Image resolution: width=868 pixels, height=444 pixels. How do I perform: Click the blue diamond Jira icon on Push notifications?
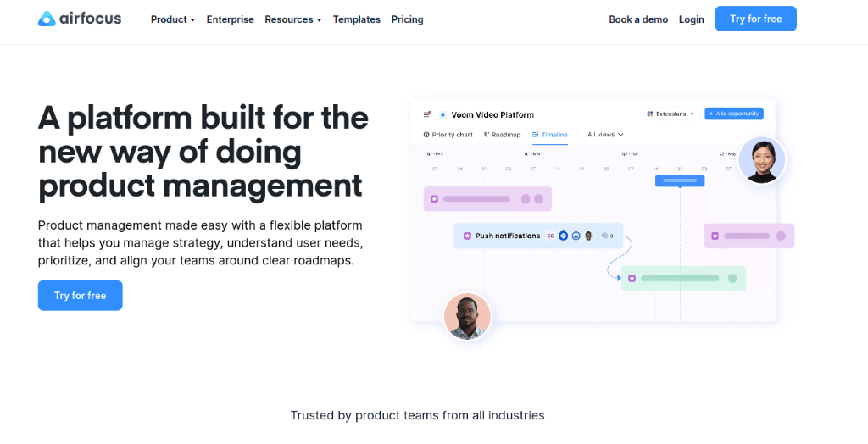point(563,236)
